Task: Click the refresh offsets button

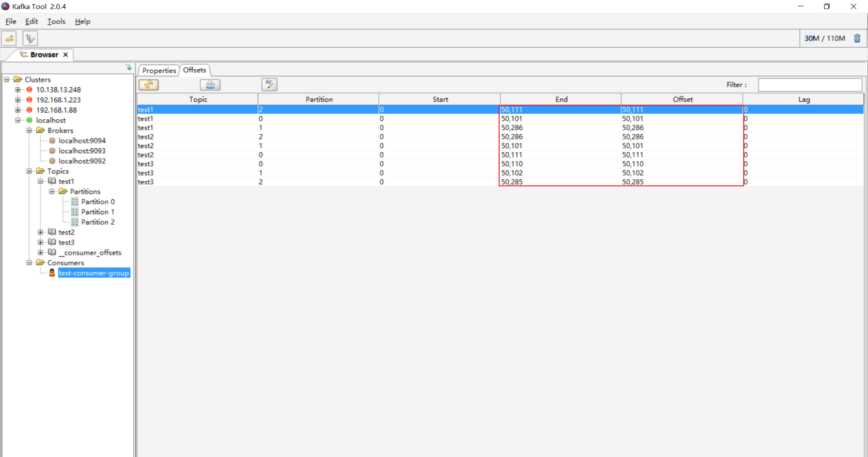Action: click(149, 85)
